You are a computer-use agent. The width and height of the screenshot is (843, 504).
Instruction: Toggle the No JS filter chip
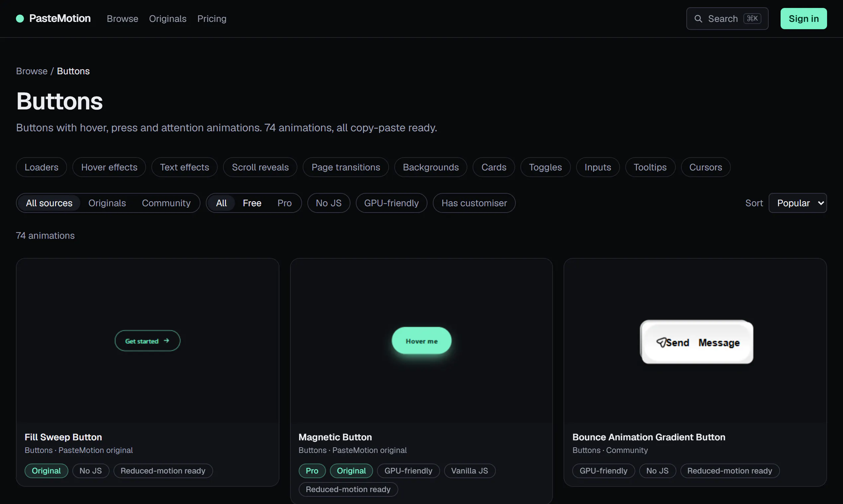pos(328,203)
